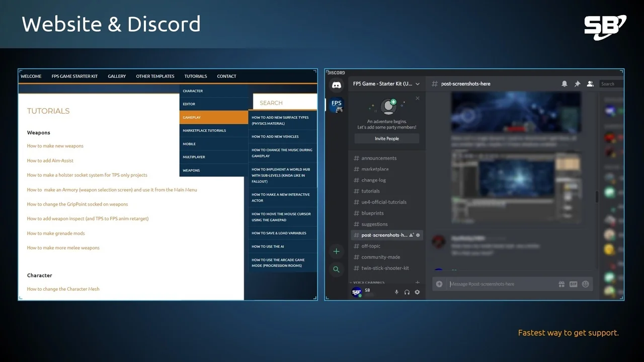Viewport: 644px width, 362px height.
Task: Toggle headphones deafen
Action: pos(407,292)
